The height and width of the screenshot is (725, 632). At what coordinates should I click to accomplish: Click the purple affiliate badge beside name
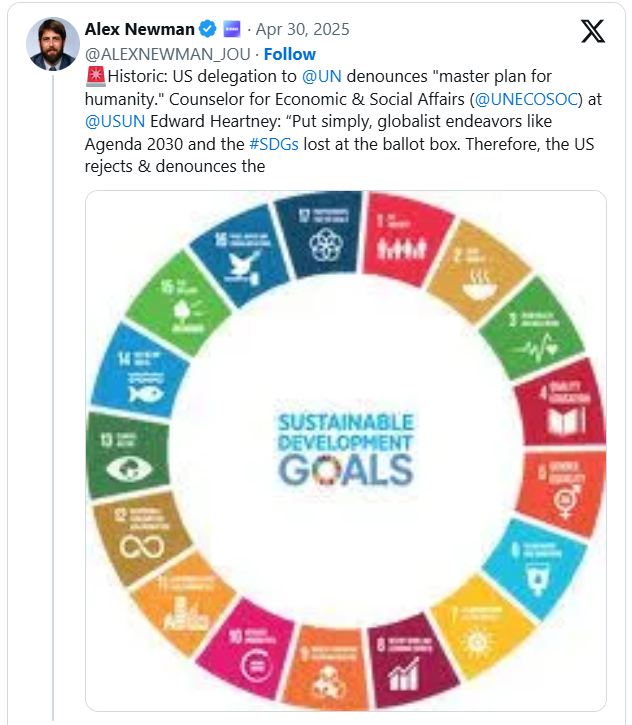pyautogui.click(x=232, y=29)
